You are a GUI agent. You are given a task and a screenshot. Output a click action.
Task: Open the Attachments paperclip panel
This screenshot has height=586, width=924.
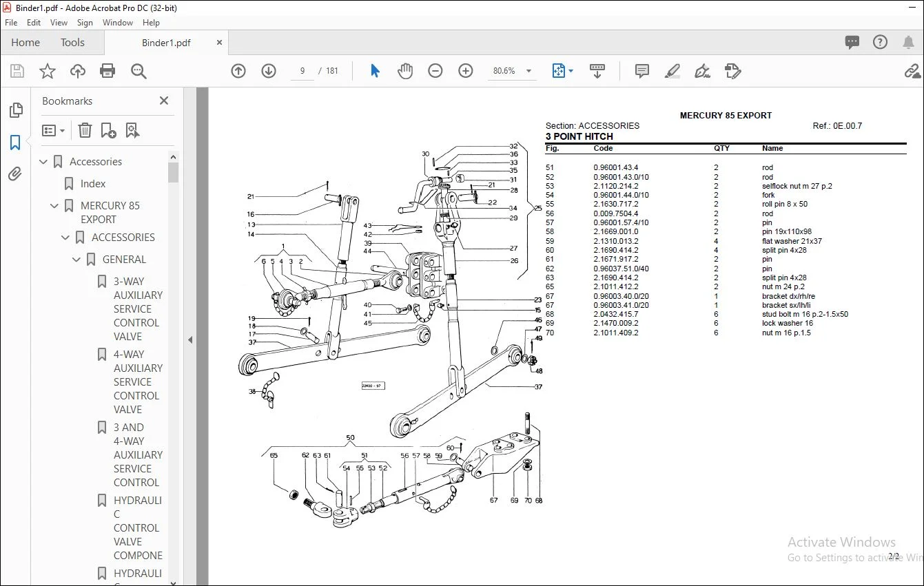pos(15,174)
